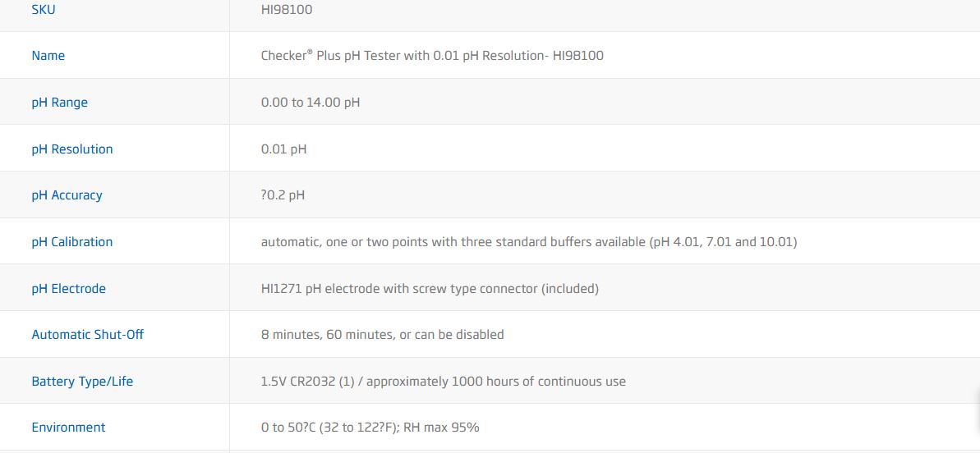The image size is (980, 453).
Task: Click the pH Range label
Action: [59, 103]
